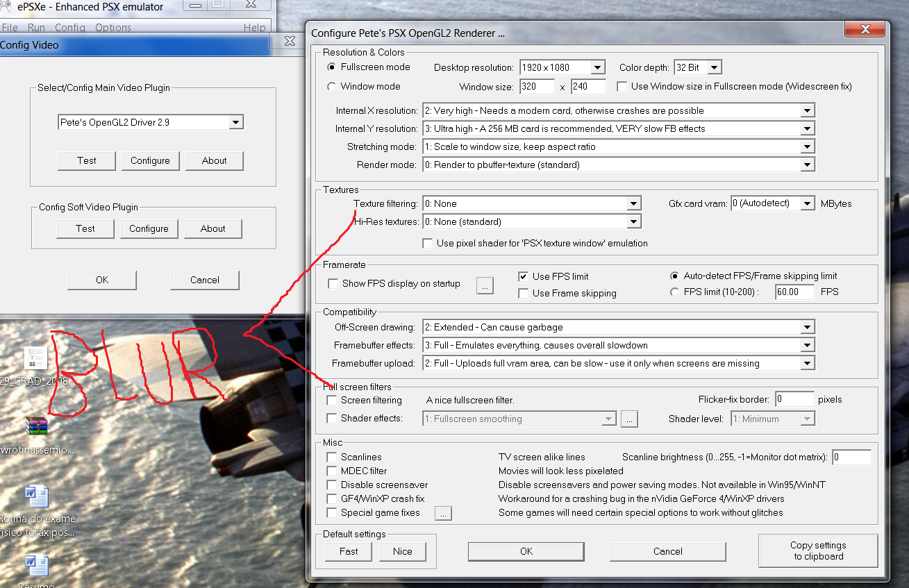Click the Nice default settings button

coord(402,551)
